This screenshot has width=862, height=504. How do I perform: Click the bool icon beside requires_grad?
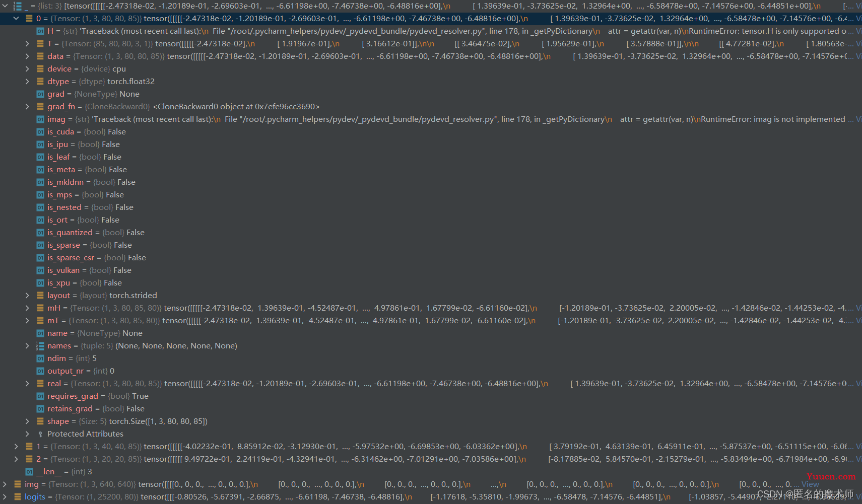40,396
